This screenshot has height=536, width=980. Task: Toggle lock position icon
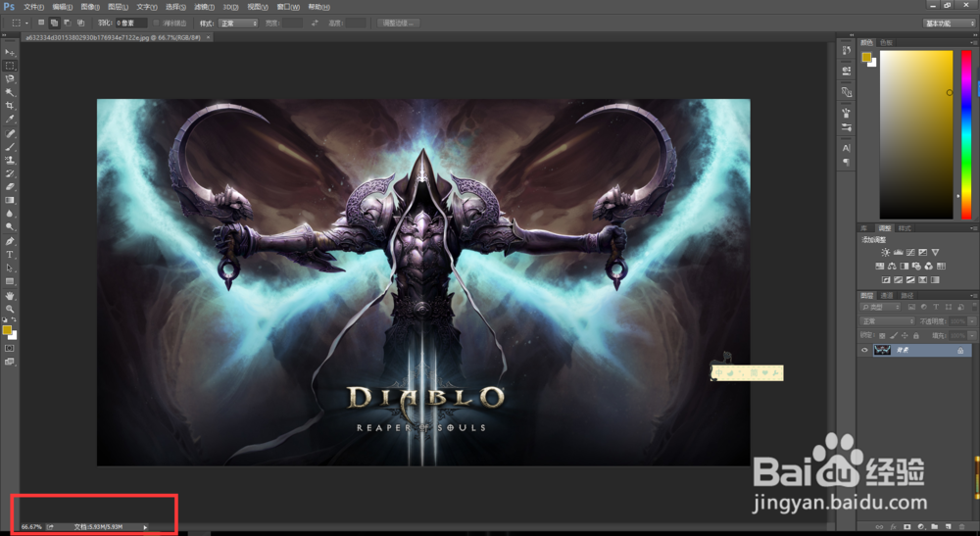click(905, 335)
